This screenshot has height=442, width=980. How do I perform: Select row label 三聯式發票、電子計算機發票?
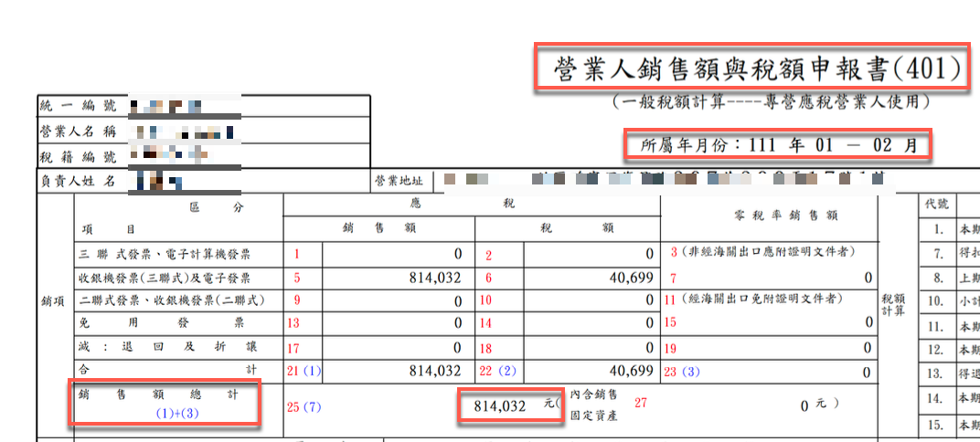(165, 254)
